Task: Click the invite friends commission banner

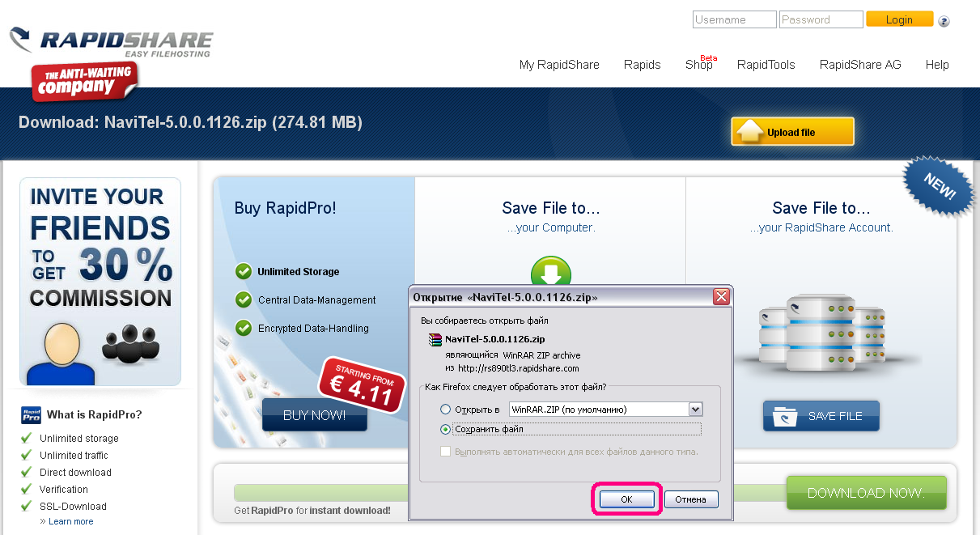Action: [100, 281]
